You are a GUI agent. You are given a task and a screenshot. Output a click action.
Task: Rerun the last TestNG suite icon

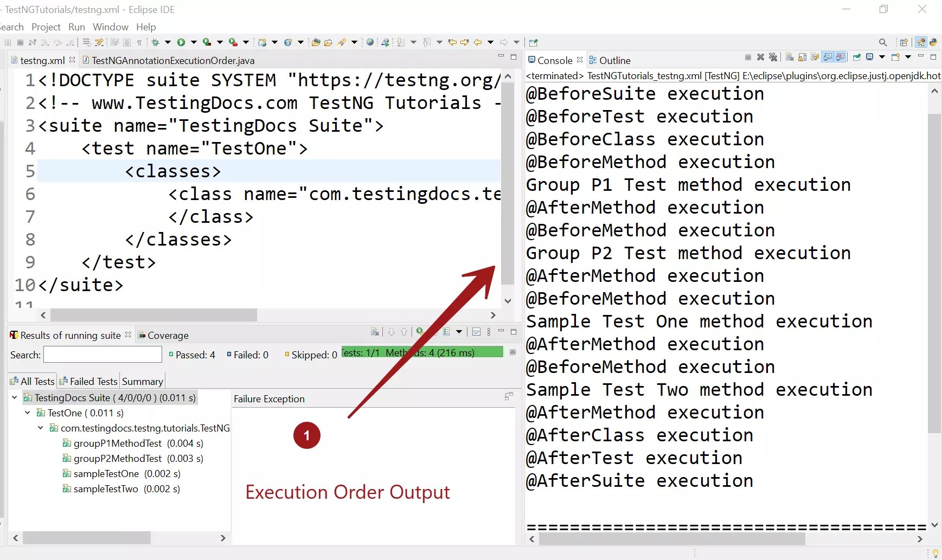pyautogui.click(x=420, y=332)
